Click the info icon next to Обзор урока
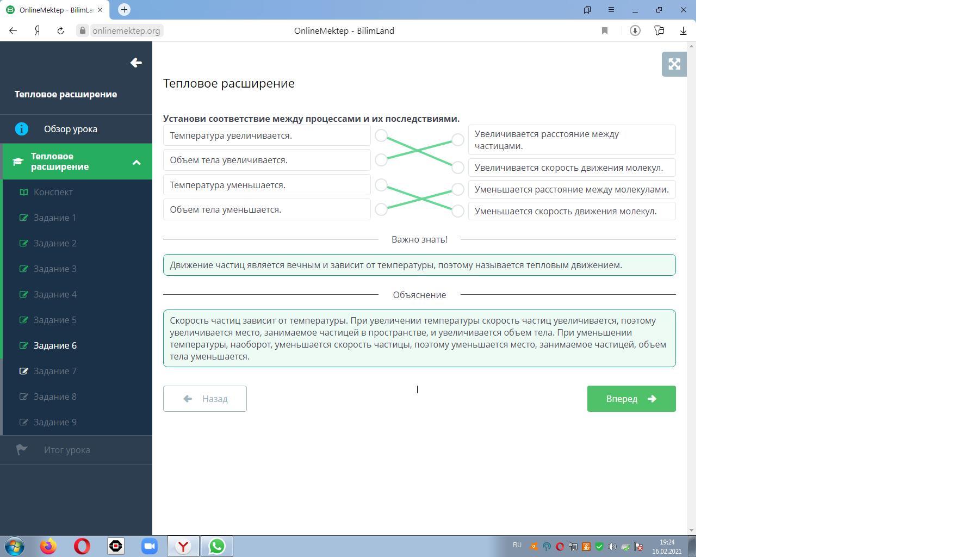This screenshot has height=557, width=980. pyautogui.click(x=22, y=129)
